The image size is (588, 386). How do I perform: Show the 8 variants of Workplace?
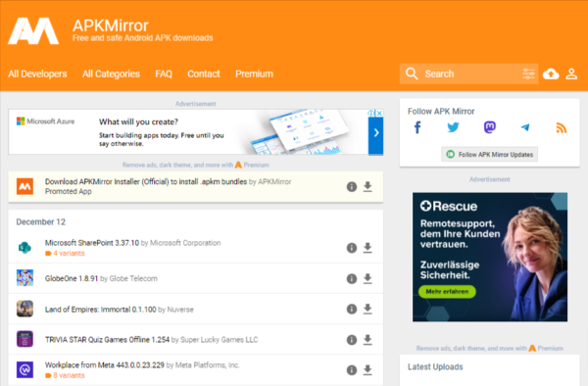tap(65, 375)
